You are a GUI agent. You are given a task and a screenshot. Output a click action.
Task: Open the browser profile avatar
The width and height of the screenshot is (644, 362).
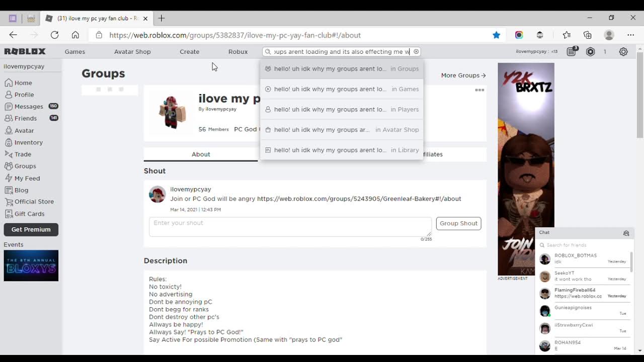click(609, 35)
